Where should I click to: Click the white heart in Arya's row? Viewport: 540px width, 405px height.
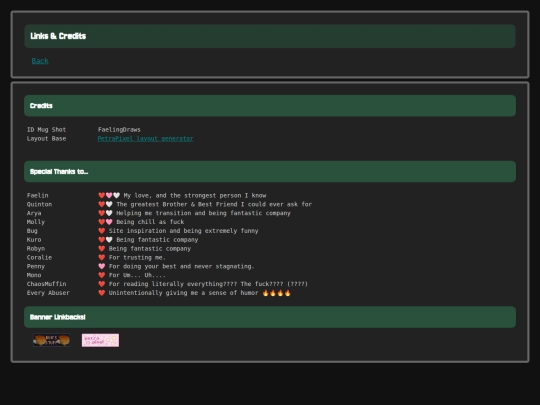coord(109,213)
